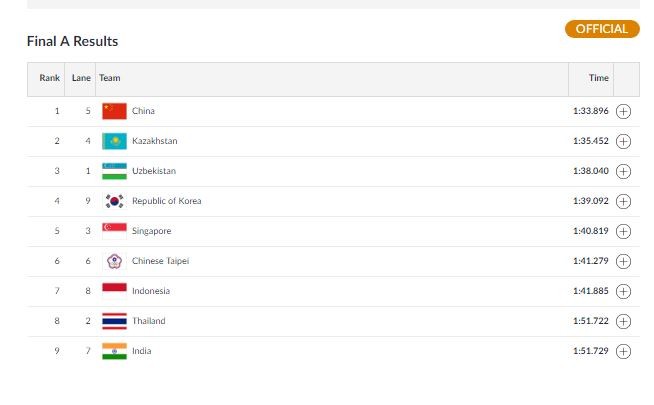
Task: Select the Uzbekistan team name
Action: tap(154, 171)
